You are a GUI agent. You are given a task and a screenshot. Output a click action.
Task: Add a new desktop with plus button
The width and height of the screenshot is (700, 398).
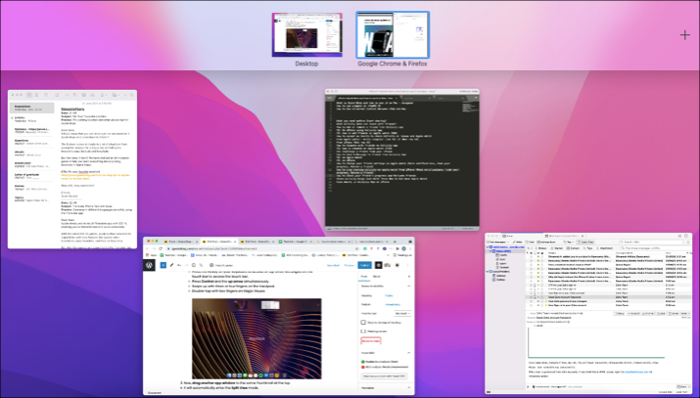[x=685, y=35]
